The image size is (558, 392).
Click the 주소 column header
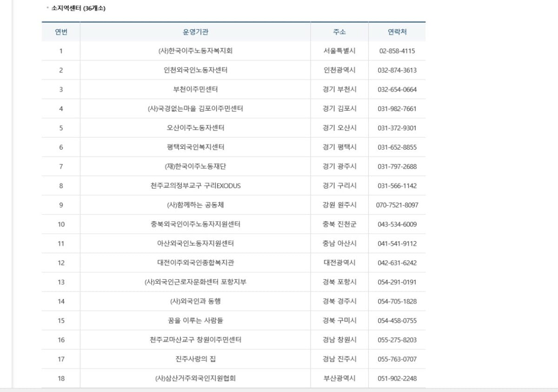339,32
